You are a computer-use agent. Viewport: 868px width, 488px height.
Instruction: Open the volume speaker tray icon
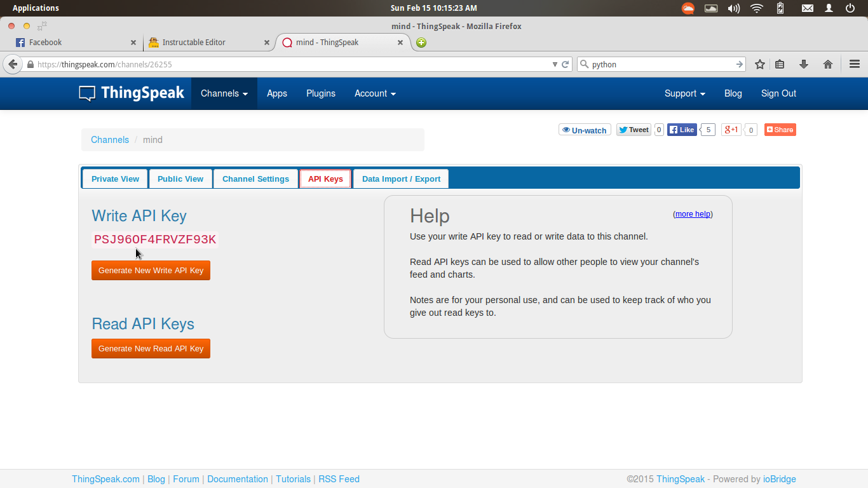tap(734, 8)
